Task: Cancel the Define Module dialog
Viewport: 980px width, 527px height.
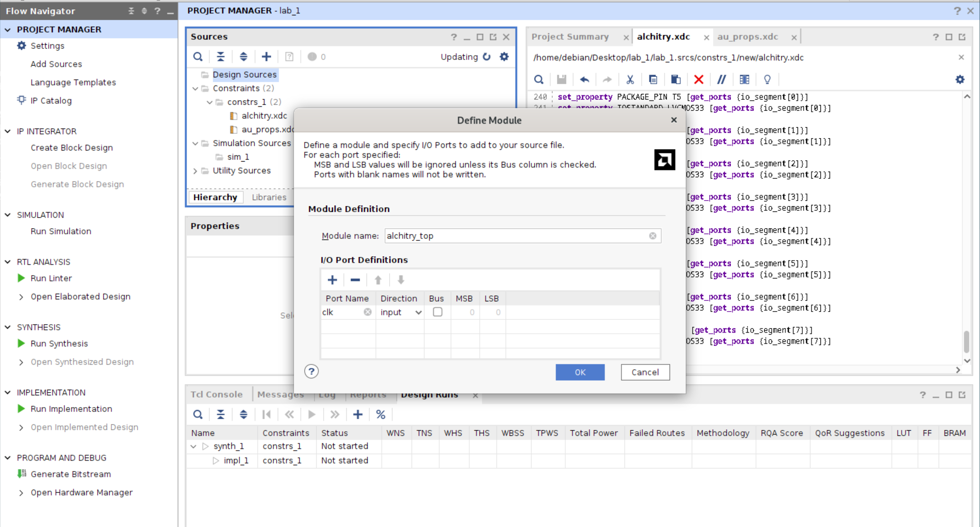Action: coord(645,372)
